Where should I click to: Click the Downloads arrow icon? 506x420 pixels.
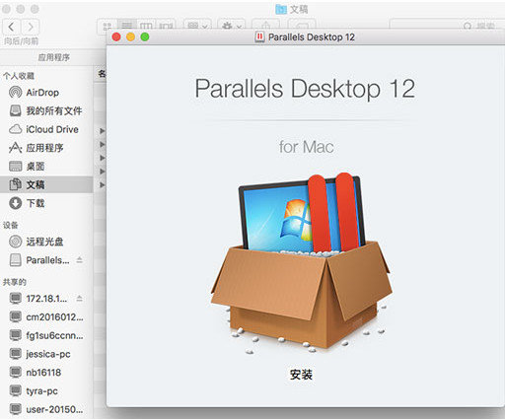point(15,203)
